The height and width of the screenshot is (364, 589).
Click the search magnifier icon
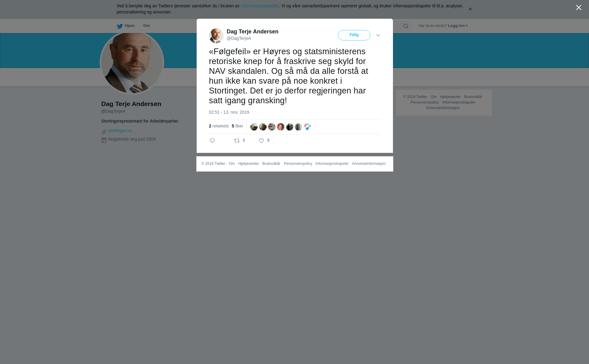tap(406, 26)
